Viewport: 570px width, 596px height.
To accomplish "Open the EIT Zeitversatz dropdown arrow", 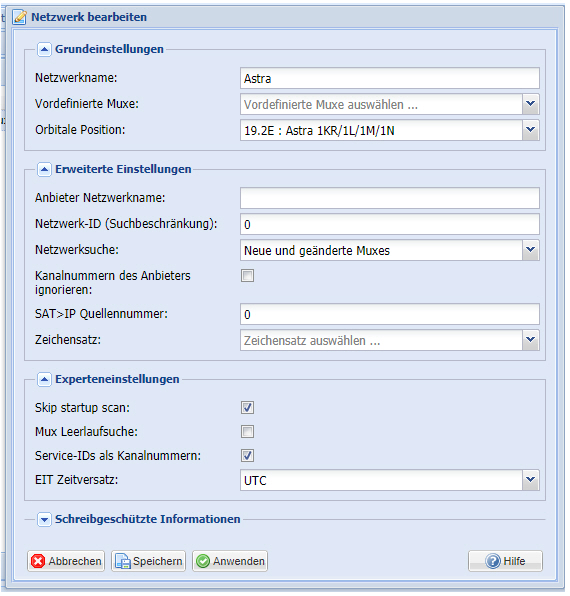I will tap(530, 480).
